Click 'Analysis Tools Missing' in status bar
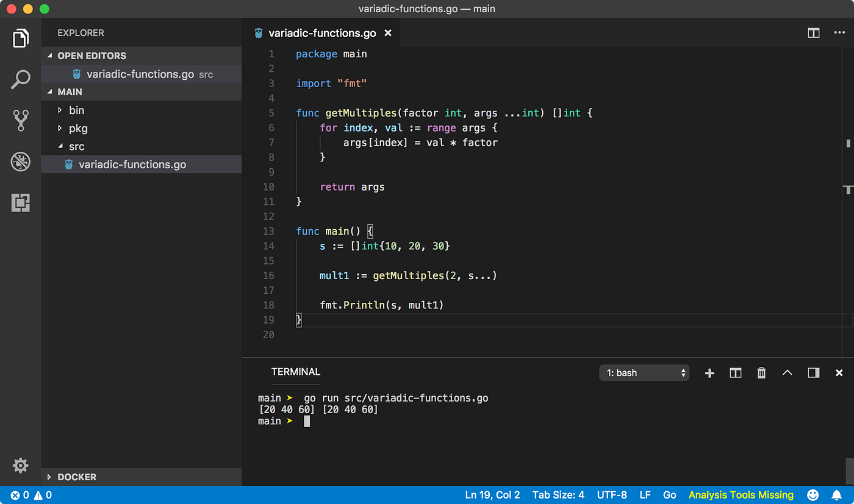 (741, 495)
